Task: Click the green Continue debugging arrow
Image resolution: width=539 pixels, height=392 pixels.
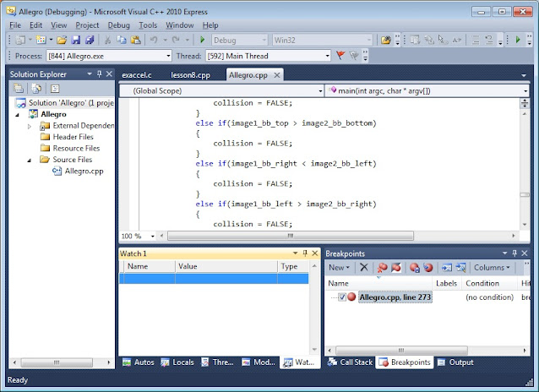Action: pyautogui.click(x=202, y=41)
